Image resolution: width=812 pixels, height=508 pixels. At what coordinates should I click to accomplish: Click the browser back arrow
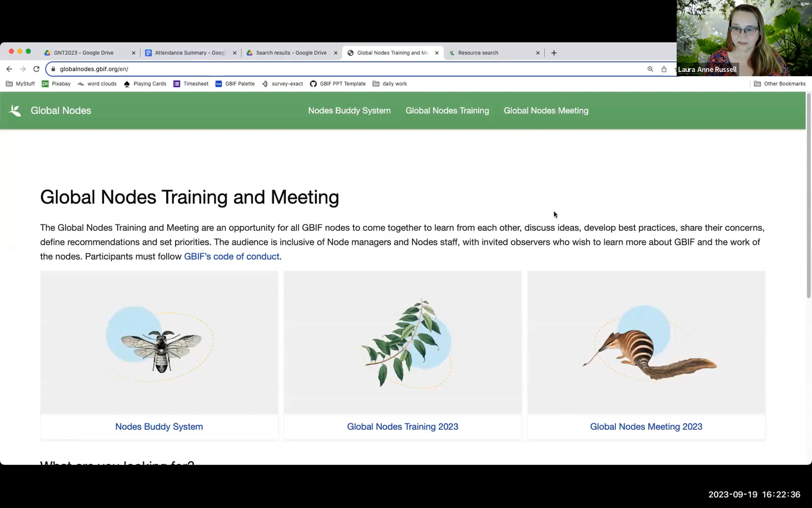pyautogui.click(x=9, y=69)
